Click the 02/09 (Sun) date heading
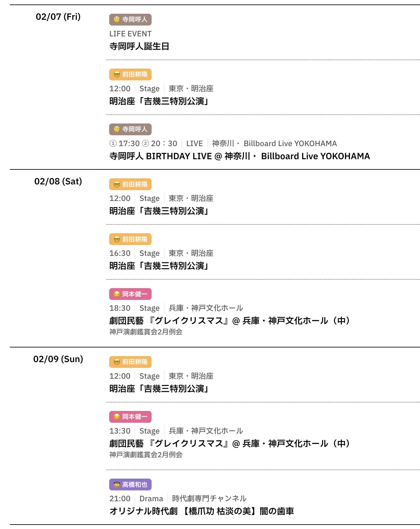Image resolution: width=420 pixels, height=529 pixels. (x=58, y=359)
